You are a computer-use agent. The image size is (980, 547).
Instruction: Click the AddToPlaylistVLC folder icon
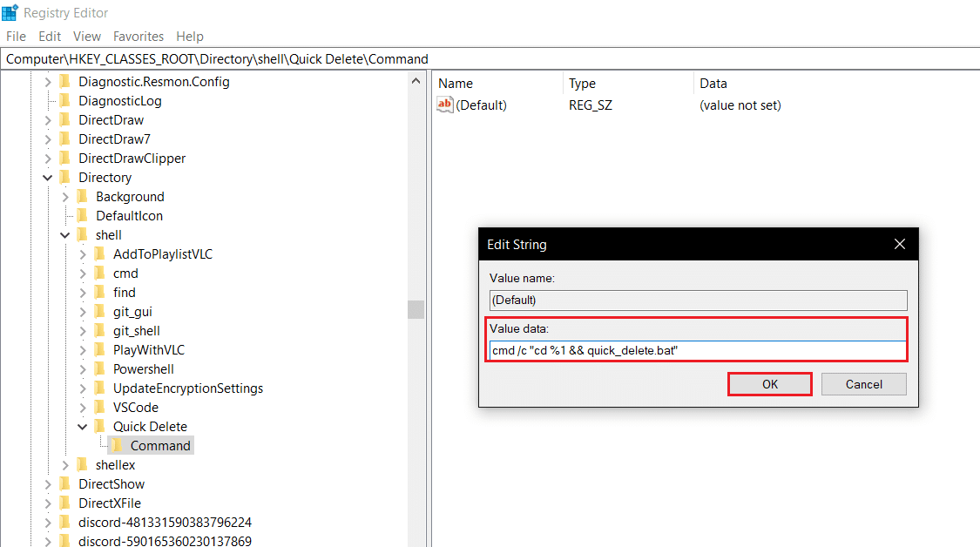click(x=100, y=254)
